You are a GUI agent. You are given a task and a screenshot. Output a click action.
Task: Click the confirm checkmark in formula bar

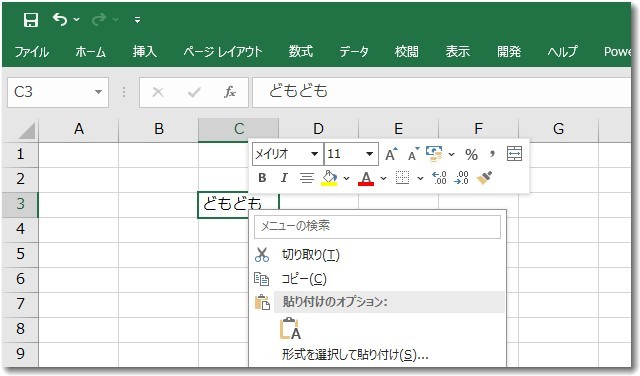click(x=194, y=92)
